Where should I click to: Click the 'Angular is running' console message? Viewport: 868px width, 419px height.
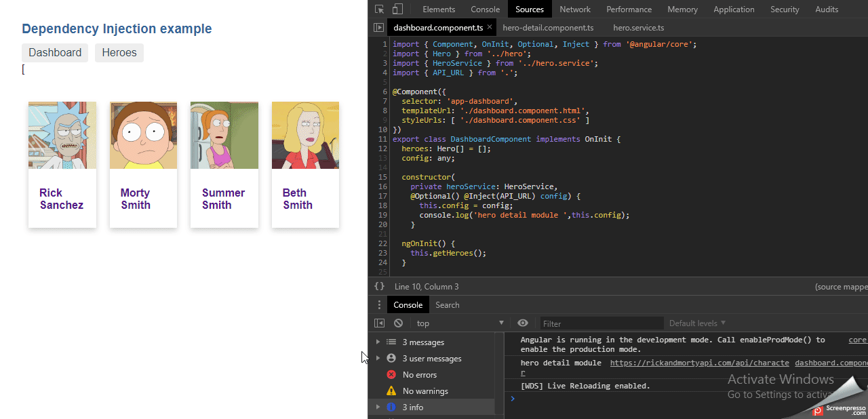point(673,344)
